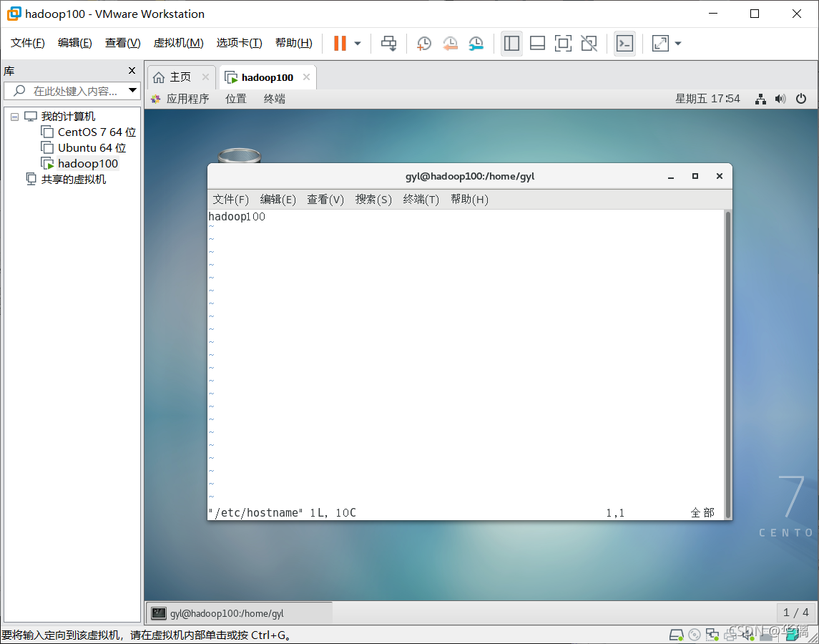The image size is (819, 644).
Task: Open the snapshot manager
Action: point(476,44)
